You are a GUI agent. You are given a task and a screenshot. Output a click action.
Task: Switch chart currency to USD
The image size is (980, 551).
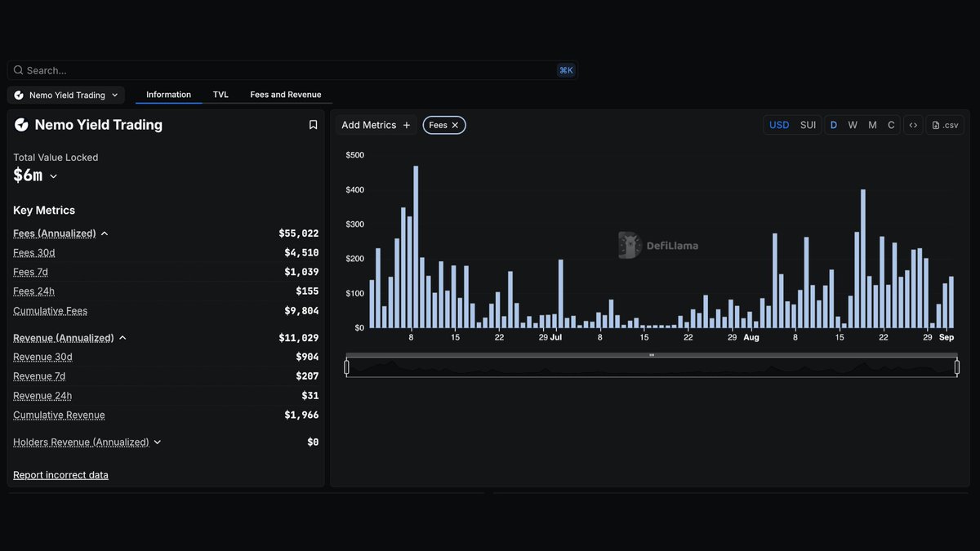point(779,125)
